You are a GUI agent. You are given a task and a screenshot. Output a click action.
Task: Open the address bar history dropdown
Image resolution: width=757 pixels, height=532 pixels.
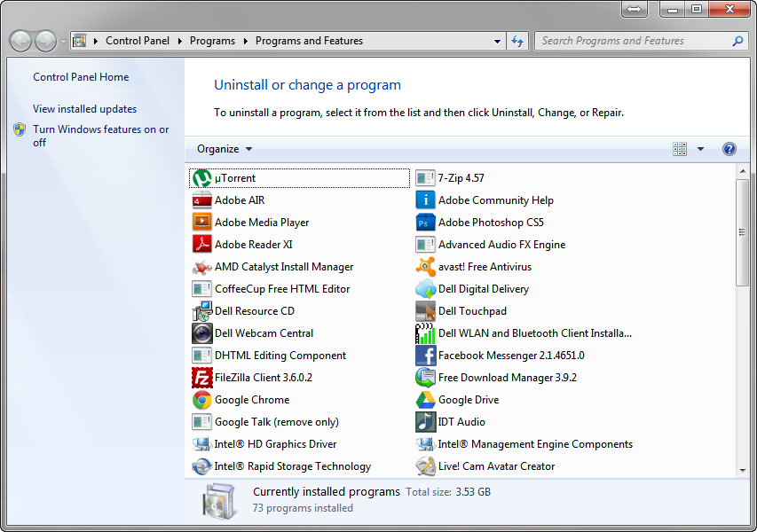click(x=497, y=42)
